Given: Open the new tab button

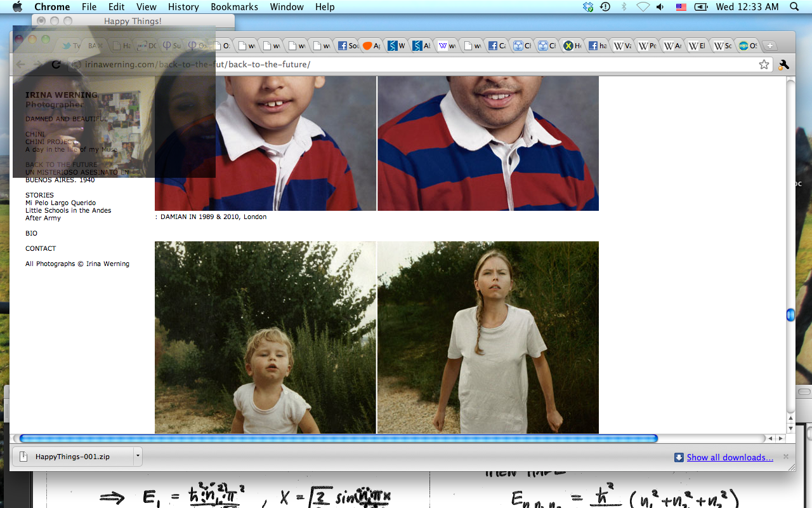Looking at the screenshot, I should pyautogui.click(x=769, y=46).
